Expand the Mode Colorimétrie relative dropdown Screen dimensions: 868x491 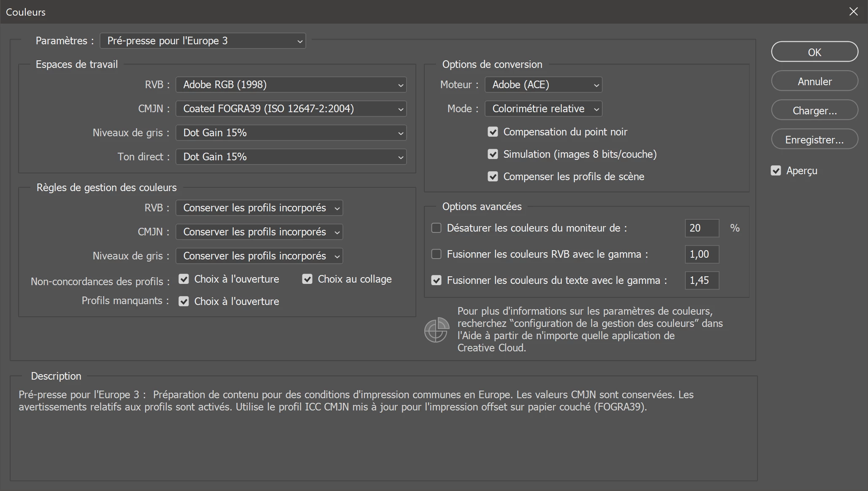tap(543, 109)
